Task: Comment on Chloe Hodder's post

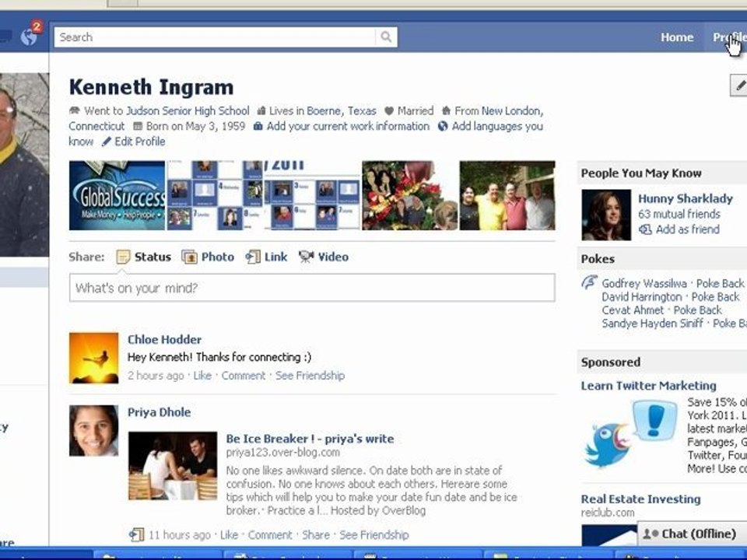Action: click(243, 376)
